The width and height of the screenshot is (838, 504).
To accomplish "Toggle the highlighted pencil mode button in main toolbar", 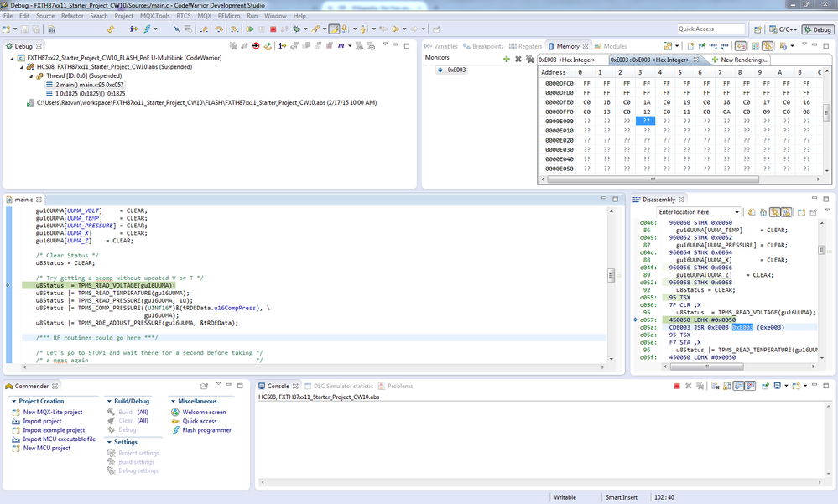I will 335,29.
